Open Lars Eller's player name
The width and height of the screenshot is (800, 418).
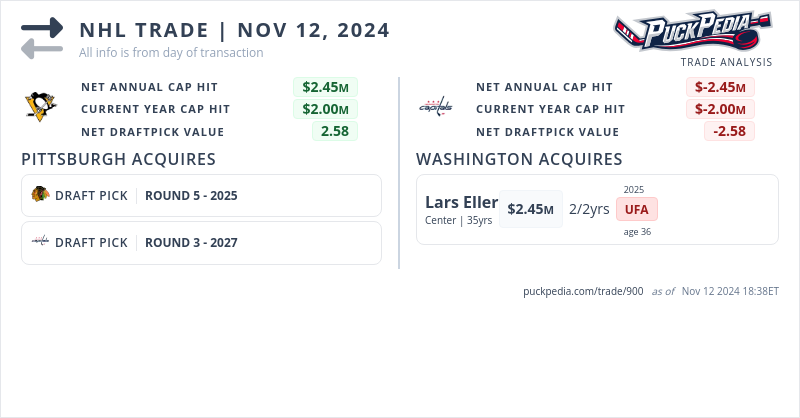461,202
